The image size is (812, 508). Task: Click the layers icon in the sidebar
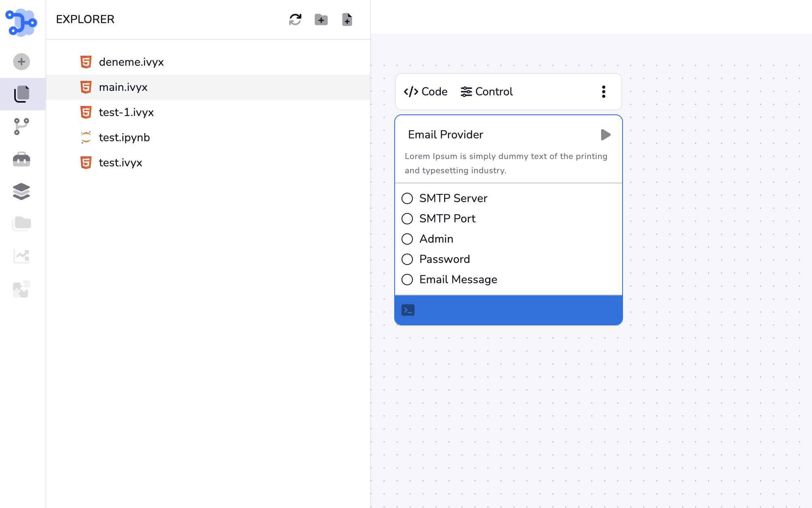coord(21,192)
